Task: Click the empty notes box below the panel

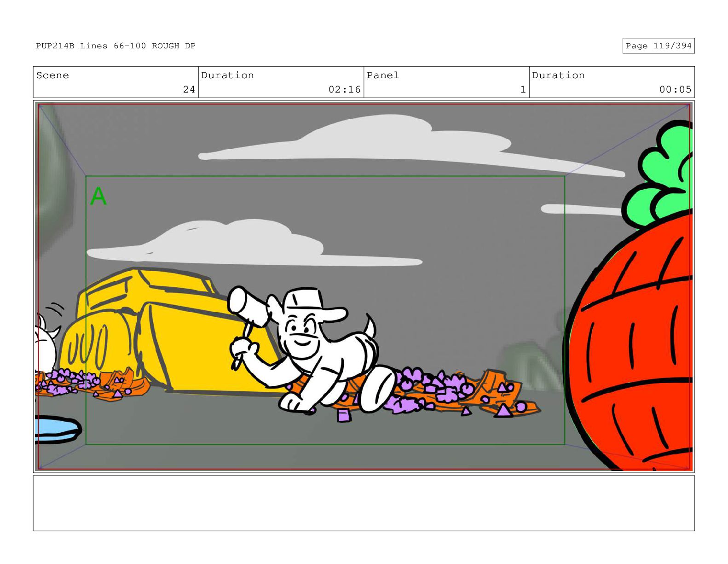Action: click(364, 503)
